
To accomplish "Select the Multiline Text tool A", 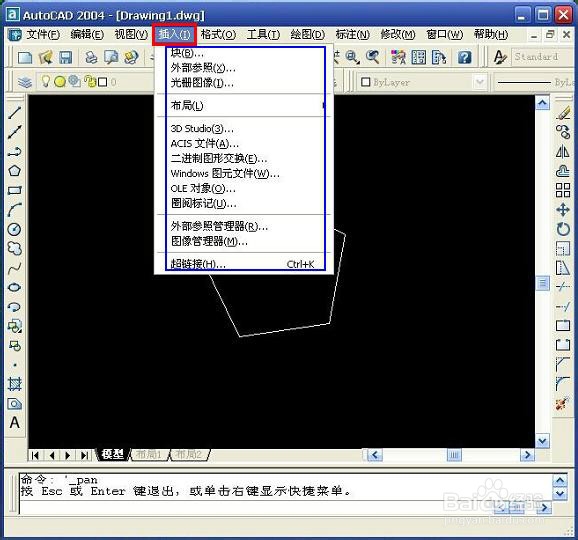I will [14, 422].
